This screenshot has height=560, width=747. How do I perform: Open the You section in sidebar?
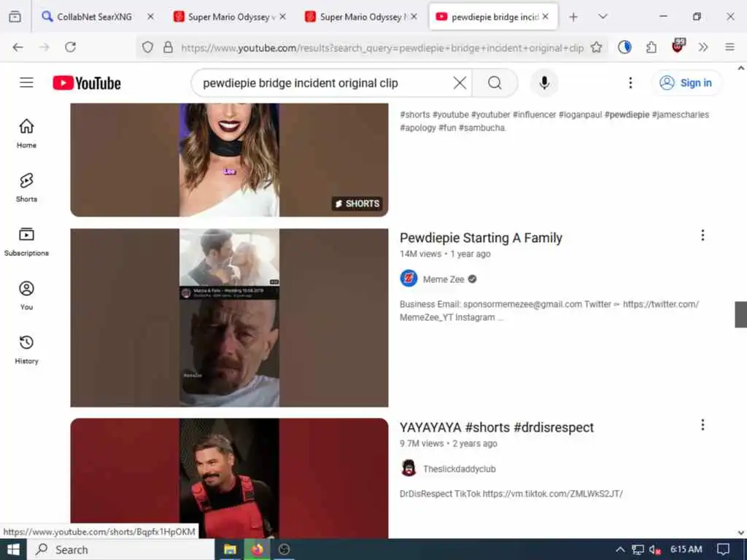(x=27, y=295)
